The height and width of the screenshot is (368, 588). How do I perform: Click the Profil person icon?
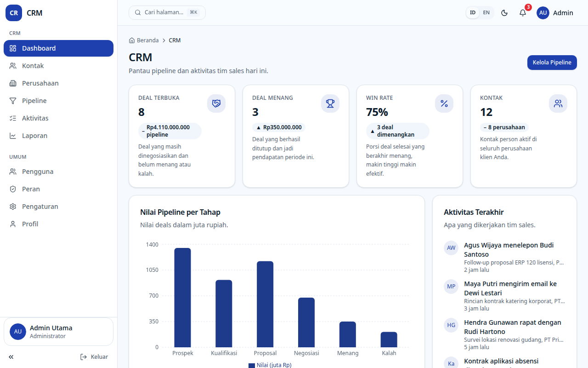pyautogui.click(x=13, y=224)
